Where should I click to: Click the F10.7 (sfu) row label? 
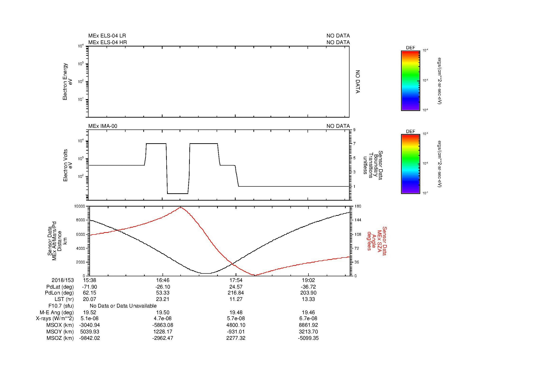(x=61, y=306)
